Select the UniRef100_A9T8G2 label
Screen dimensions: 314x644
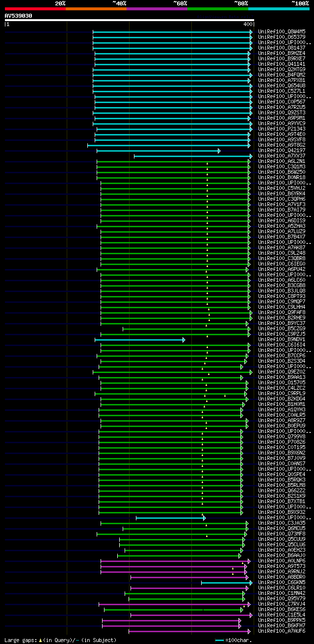click(x=282, y=145)
